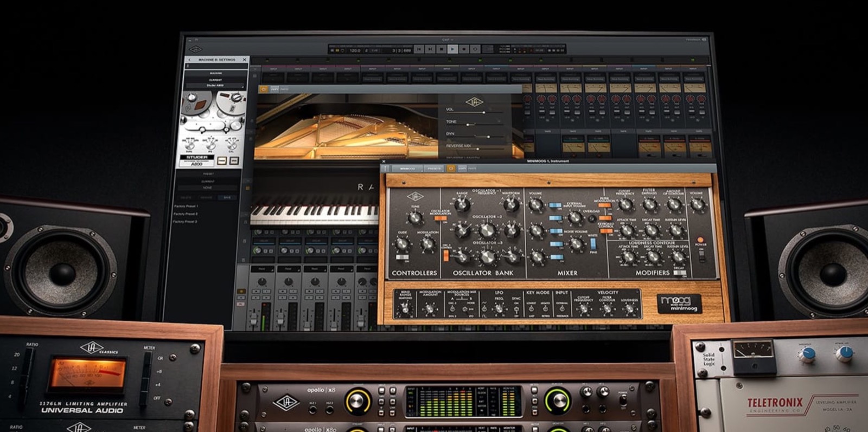Viewport: 868px width, 432px height.
Task: Toggle the Minimoog plugin header power button
Action: 451,169
